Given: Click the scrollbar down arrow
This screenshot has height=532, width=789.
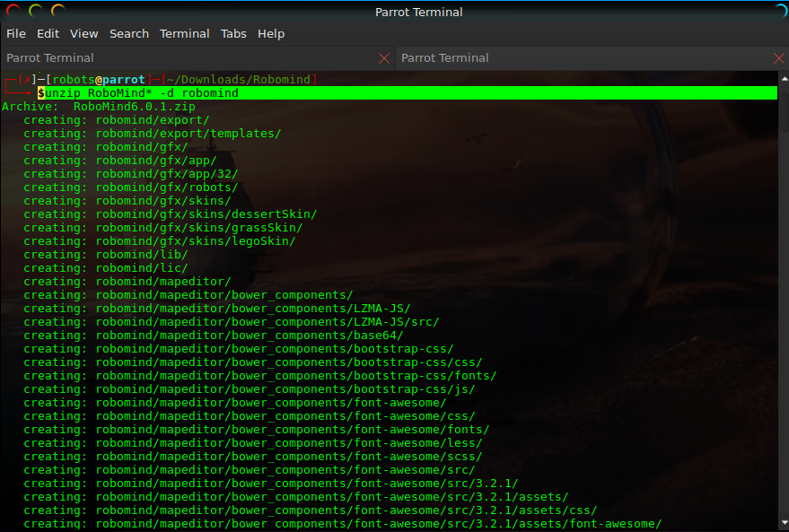Looking at the screenshot, I should [784, 523].
